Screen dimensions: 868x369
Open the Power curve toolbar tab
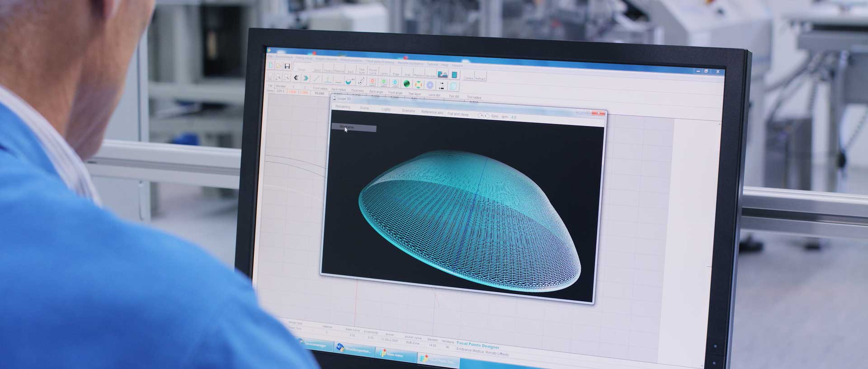(373, 71)
